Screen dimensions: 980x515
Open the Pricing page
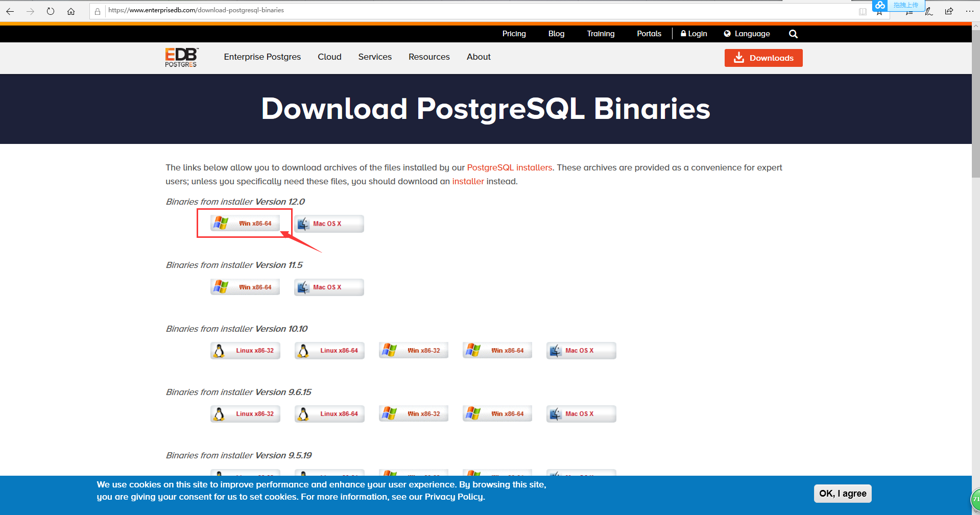(514, 34)
